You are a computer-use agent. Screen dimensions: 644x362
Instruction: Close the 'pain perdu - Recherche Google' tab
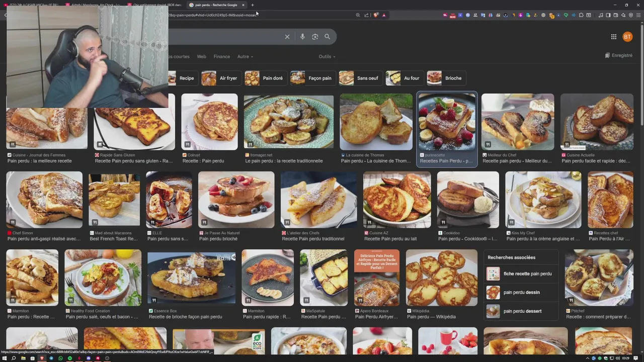(243, 5)
